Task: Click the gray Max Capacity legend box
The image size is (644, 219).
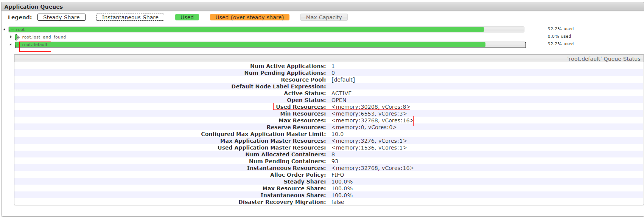Action: pyautogui.click(x=324, y=17)
